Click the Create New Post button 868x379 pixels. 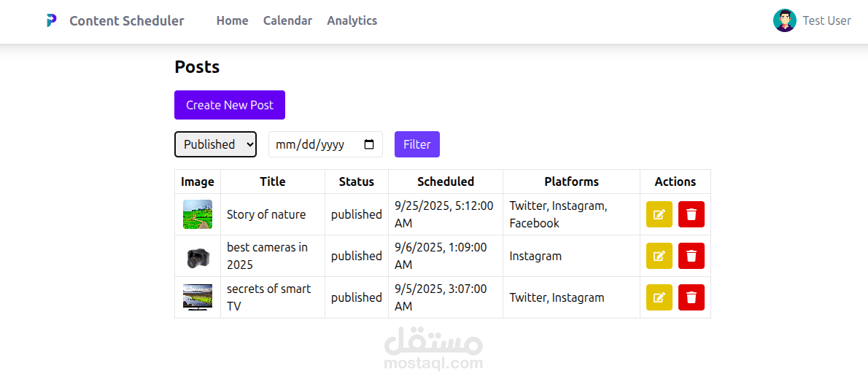click(x=230, y=105)
